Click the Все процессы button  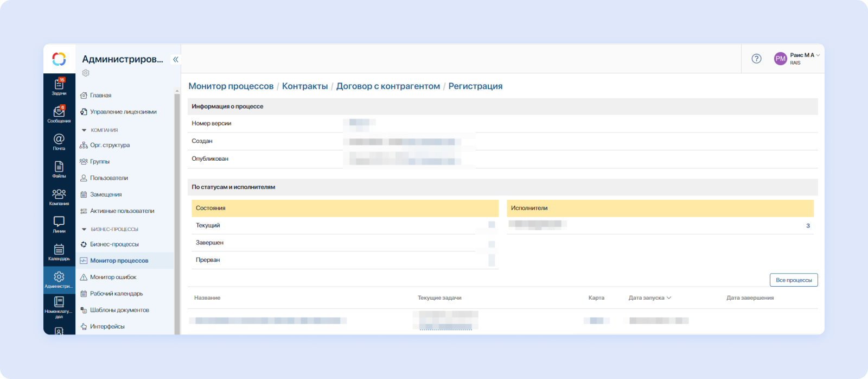[793, 280]
